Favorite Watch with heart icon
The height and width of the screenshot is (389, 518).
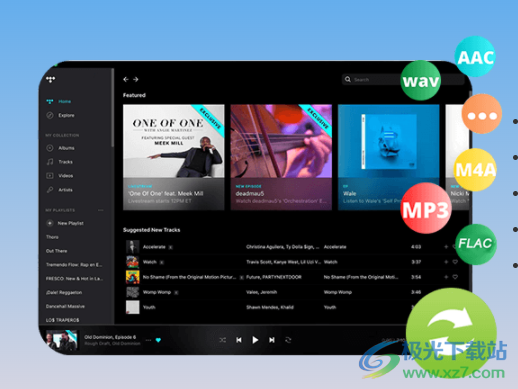coord(455,262)
